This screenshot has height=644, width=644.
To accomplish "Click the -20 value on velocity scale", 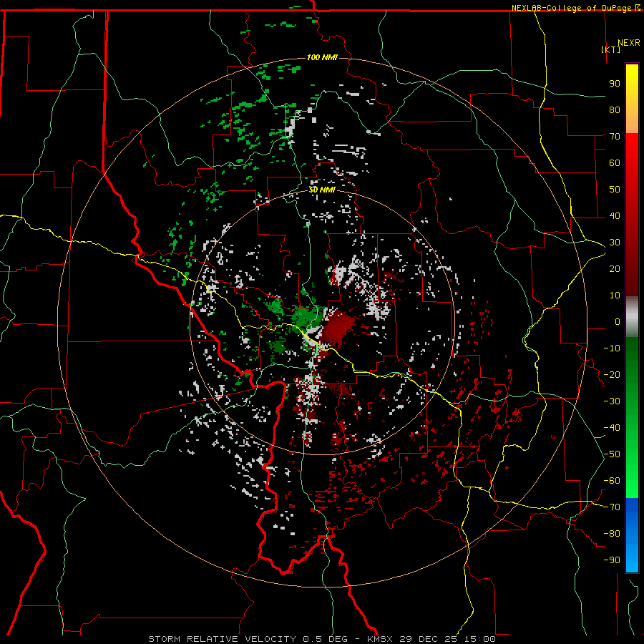I will (612, 374).
